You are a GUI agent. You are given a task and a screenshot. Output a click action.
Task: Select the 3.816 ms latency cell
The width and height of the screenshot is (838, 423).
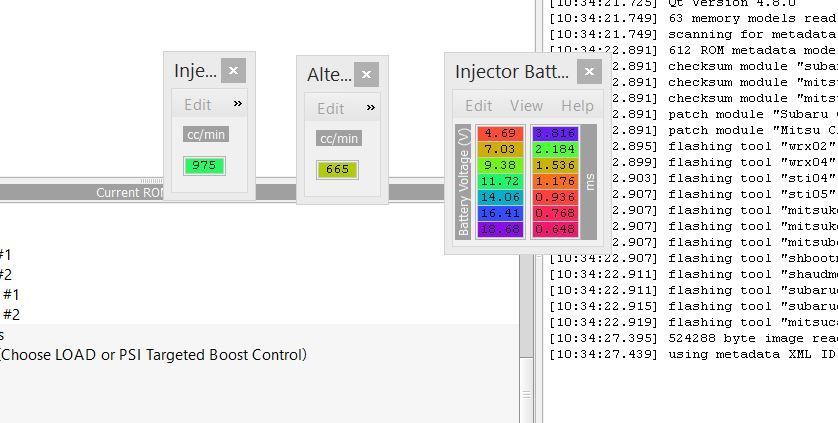[554, 134]
